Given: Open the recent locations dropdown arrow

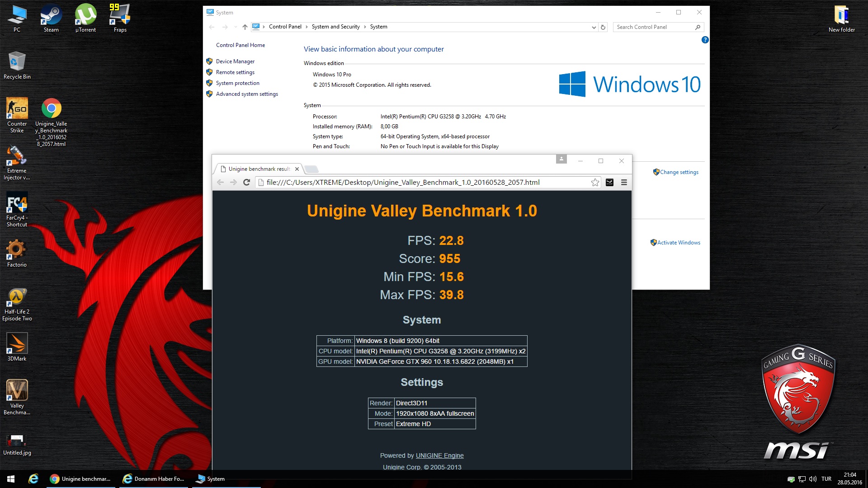Looking at the screenshot, I should 235,27.
